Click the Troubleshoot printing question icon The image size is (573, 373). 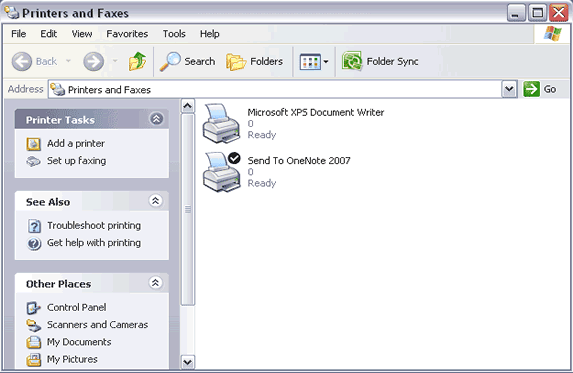(34, 226)
